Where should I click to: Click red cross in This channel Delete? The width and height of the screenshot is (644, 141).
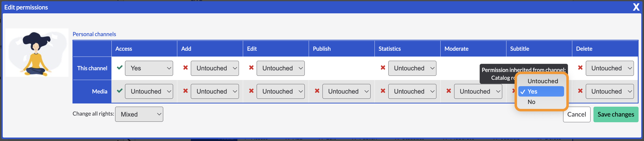point(580,68)
